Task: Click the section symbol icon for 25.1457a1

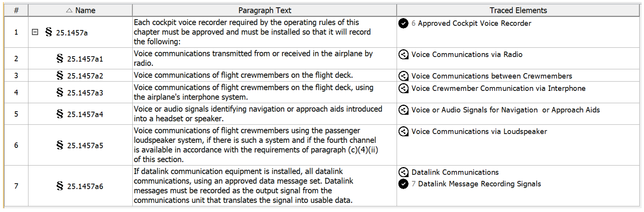Action: point(60,59)
